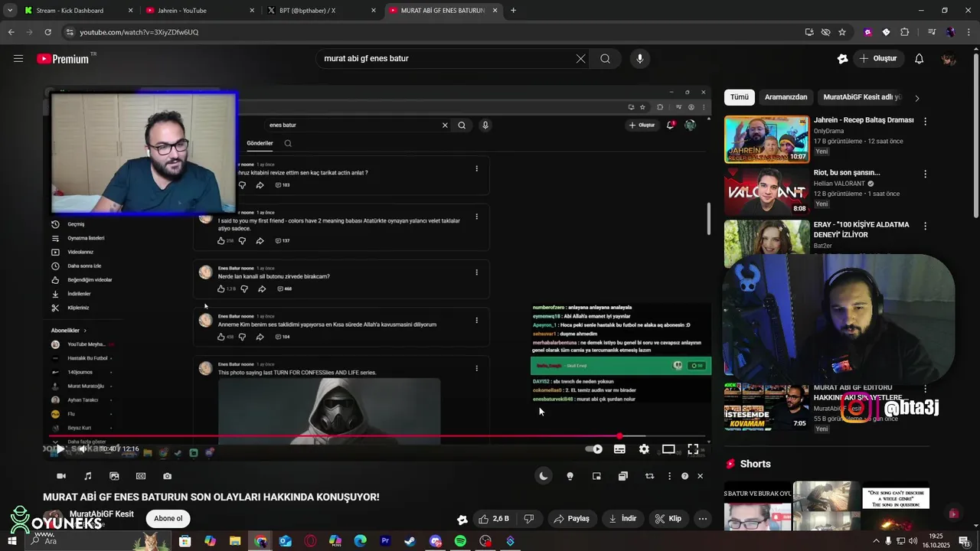980x551 pixels.
Task: Click the video camera icon below the player
Action: point(61,476)
